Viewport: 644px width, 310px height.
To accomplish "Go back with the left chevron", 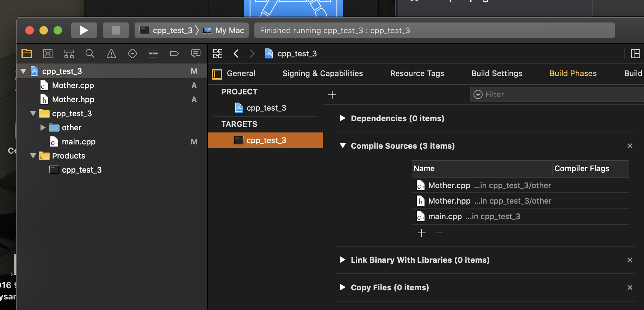I will point(236,54).
